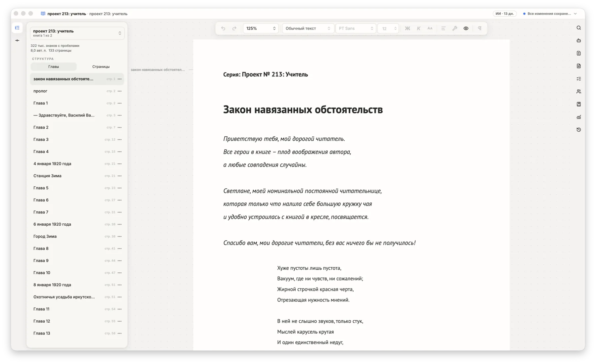Click the line Приветствую тебя, мой дорогой читатель.

(284, 139)
